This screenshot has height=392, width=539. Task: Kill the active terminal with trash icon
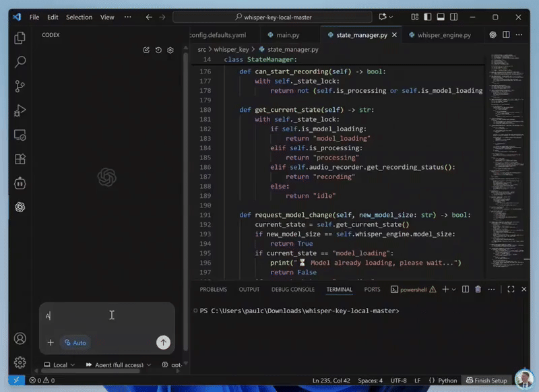[478, 289]
